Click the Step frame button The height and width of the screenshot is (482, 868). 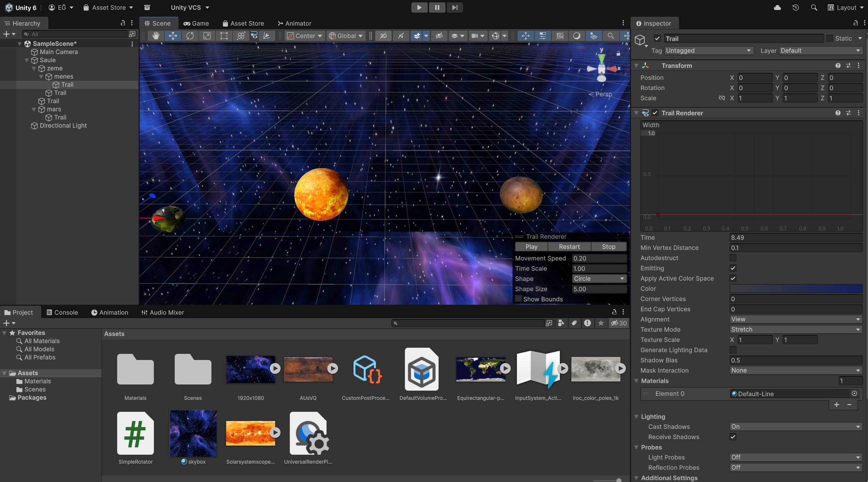pos(455,7)
